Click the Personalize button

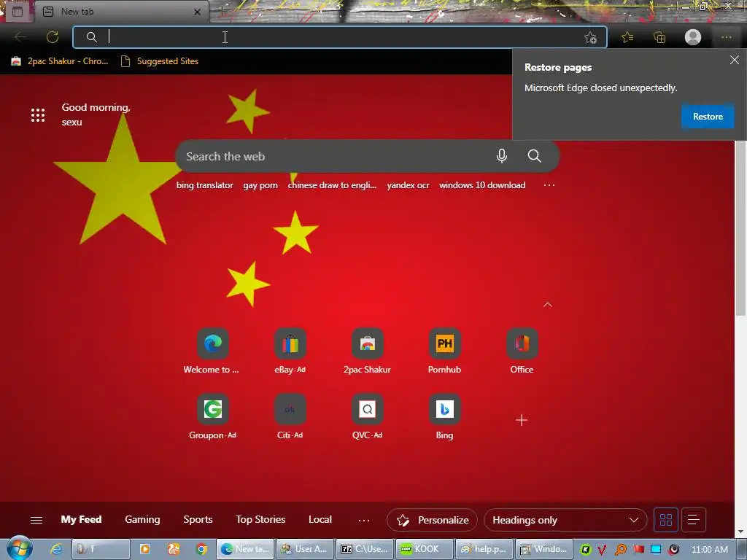[x=432, y=520]
